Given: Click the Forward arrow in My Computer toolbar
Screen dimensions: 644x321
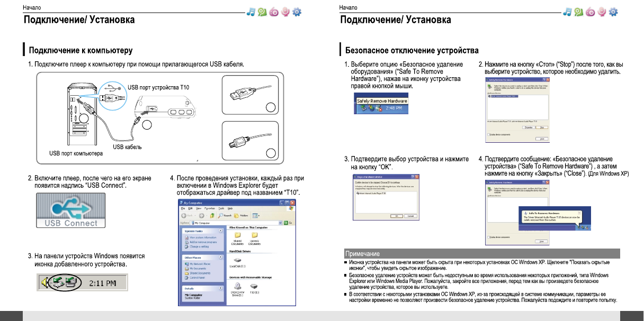Looking at the screenshot, I should [x=201, y=216].
